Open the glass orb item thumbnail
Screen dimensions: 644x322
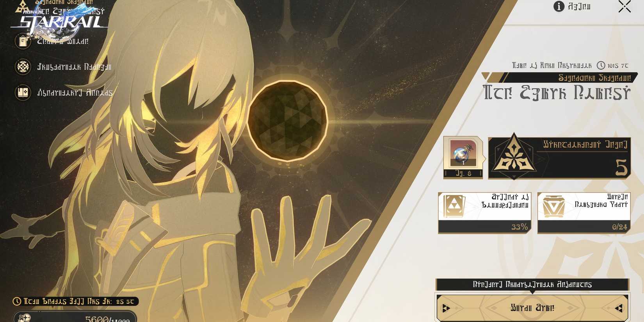[463, 157]
